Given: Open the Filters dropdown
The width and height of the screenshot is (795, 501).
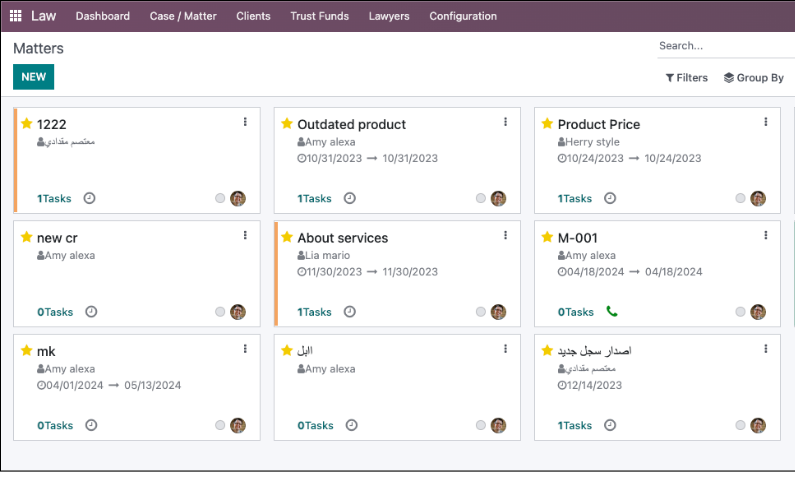Looking at the screenshot, I should 686,77.
